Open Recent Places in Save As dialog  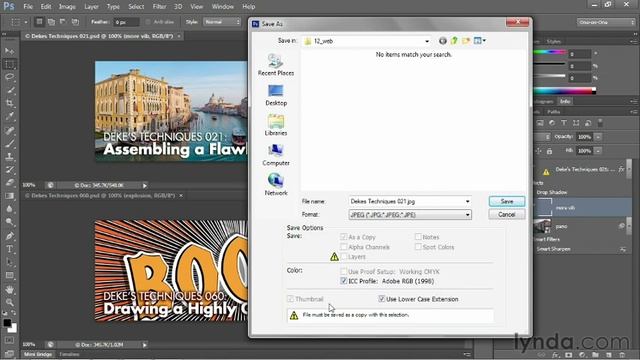(x=276, y=64)
